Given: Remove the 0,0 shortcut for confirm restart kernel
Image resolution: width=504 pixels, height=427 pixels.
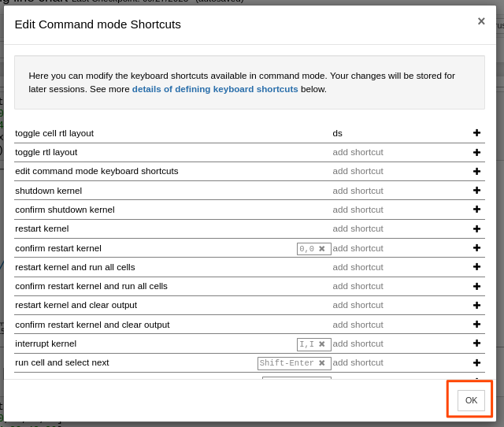Looking at the screenshot, I should tap(322, 249).
